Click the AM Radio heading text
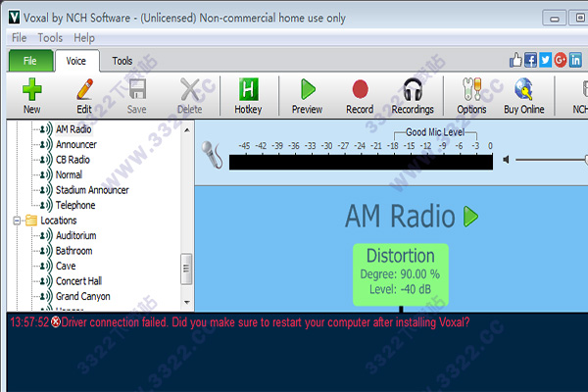The width and height of the screenshot is (588, 392). pyautogui.click(x=400, y=217)
